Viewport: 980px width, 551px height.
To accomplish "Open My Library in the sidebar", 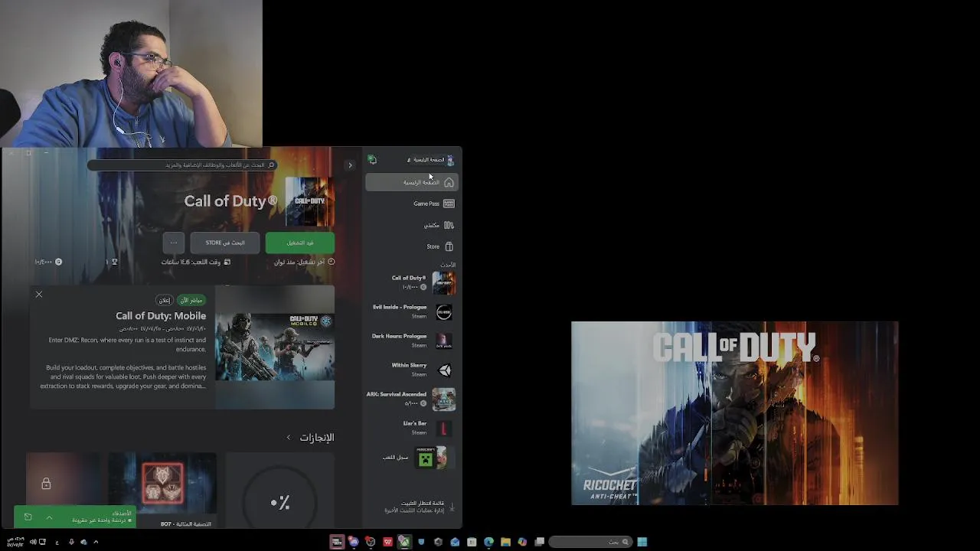I will [412, 225].
